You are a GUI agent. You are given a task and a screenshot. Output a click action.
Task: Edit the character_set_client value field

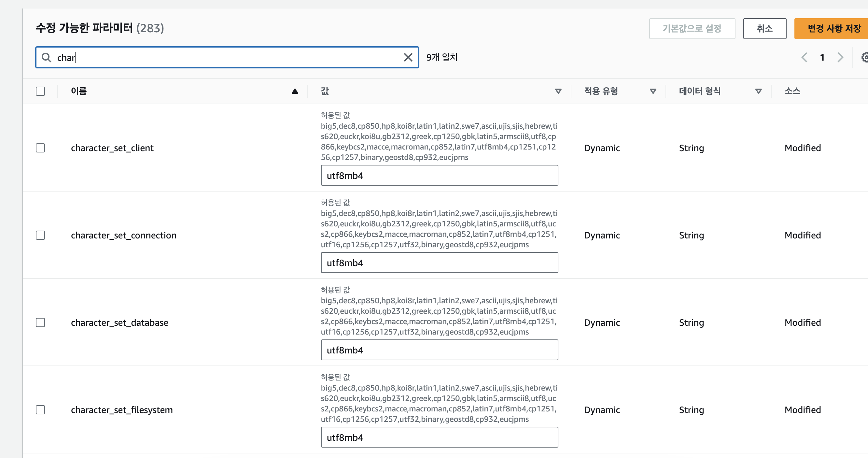[x=440, y=176]
